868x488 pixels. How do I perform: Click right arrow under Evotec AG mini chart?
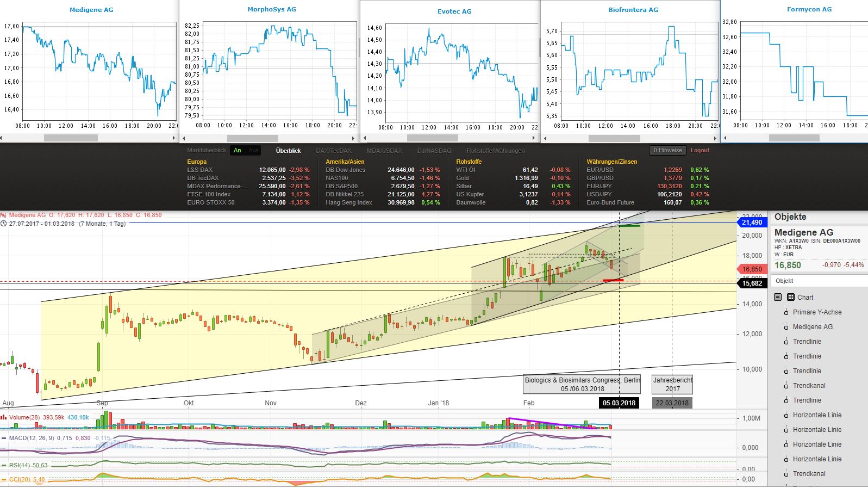pyautogui.click(x=534, y=138)
